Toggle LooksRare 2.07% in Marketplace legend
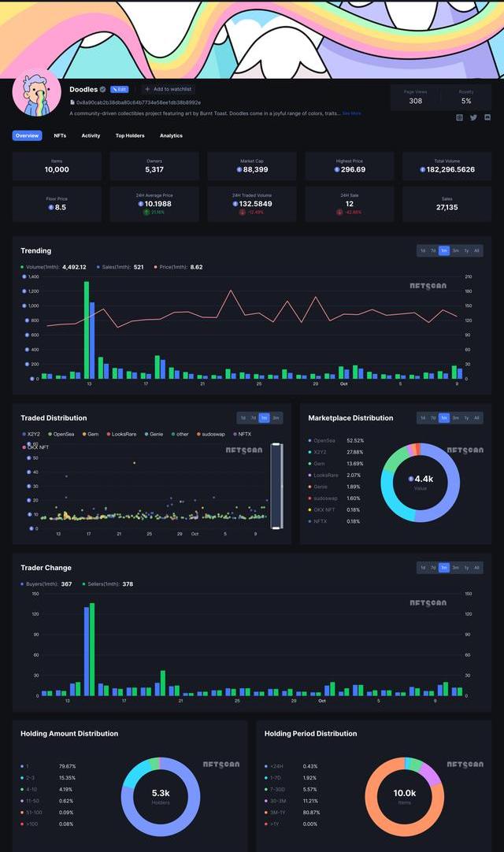This screenshot has height=852, width=504. coord(336,476)
